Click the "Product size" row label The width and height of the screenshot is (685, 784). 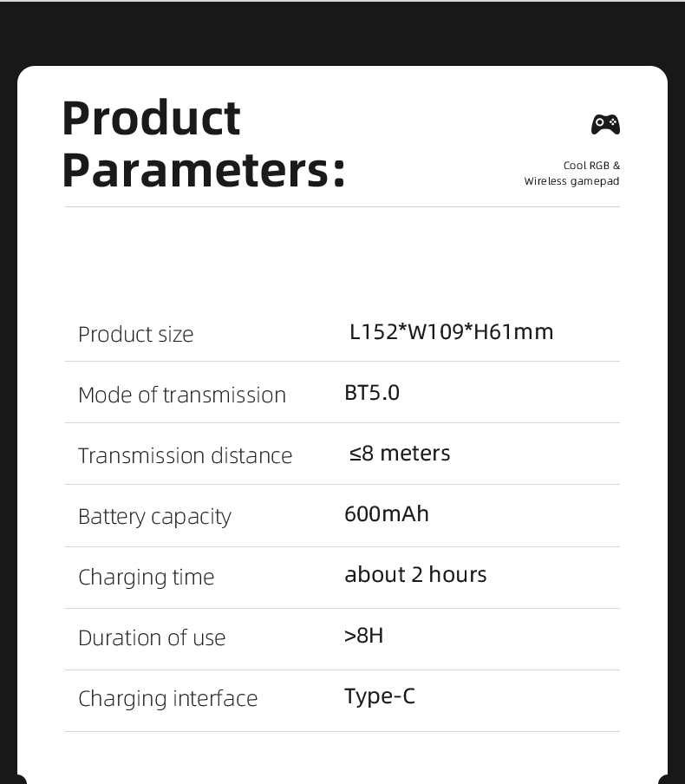(136, 334)
